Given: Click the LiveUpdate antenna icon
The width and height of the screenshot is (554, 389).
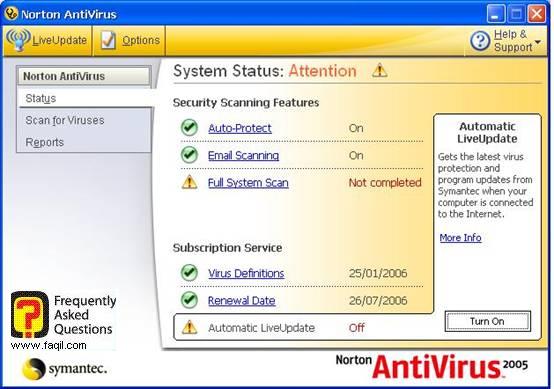Looking at the screenshot, I should (x=18, y=40).
